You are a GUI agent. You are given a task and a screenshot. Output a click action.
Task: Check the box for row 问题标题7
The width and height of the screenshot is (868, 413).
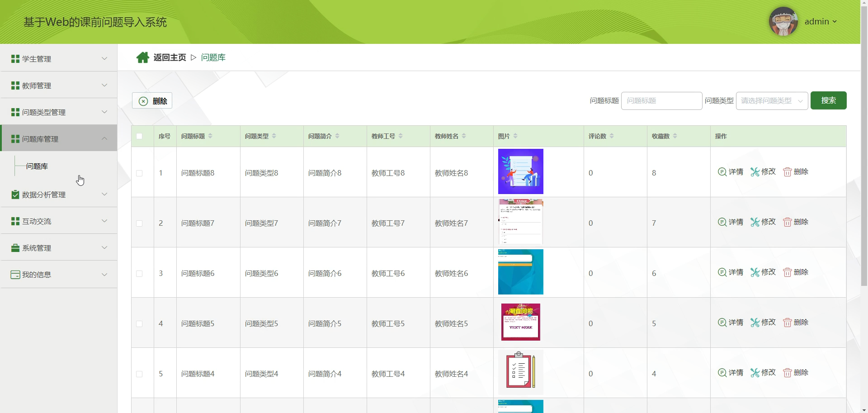click(x=139, y=223)
